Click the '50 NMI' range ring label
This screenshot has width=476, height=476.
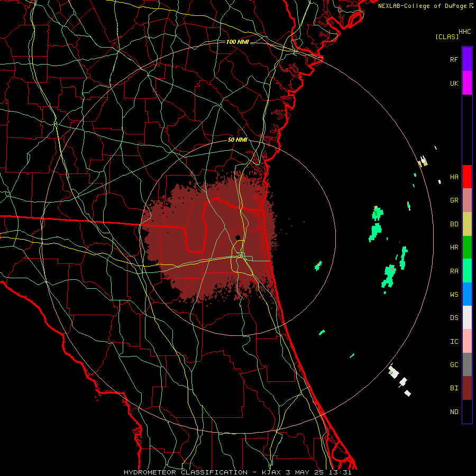tap(237, 140)
